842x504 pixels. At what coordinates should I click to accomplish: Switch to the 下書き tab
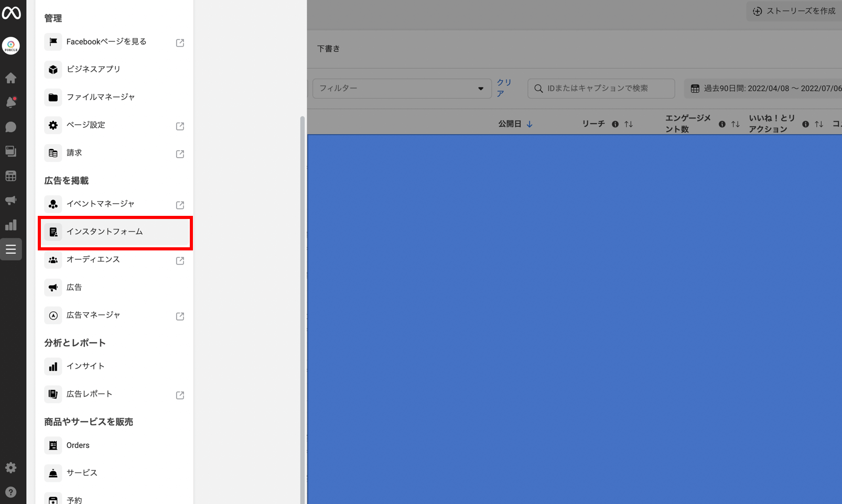click(329, 49)
